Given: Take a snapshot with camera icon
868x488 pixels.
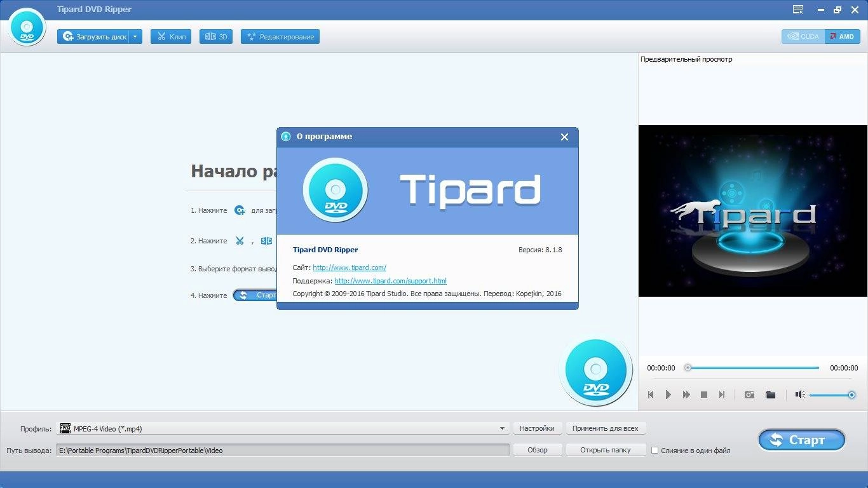Looking at the screenshot, I should coord(750,395).
